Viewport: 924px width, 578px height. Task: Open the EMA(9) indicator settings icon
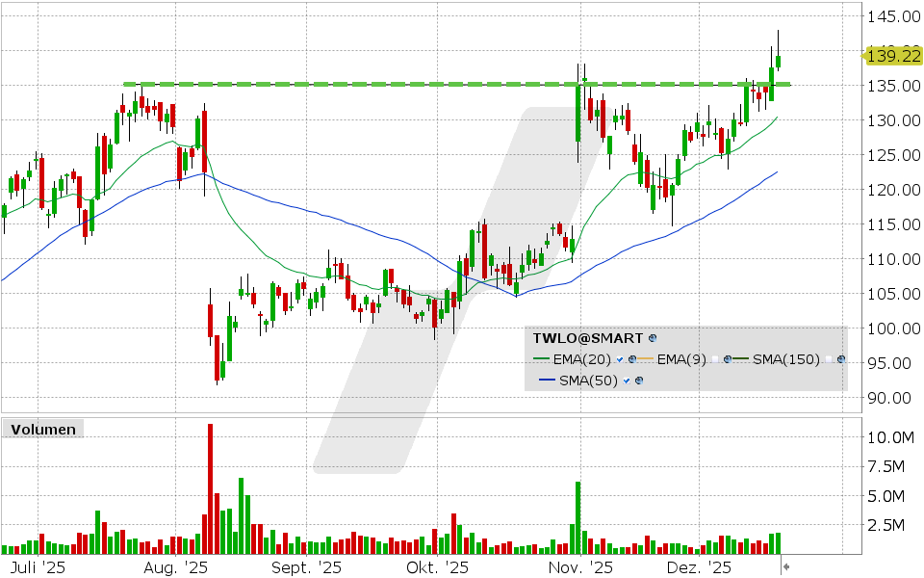point(729,357)
